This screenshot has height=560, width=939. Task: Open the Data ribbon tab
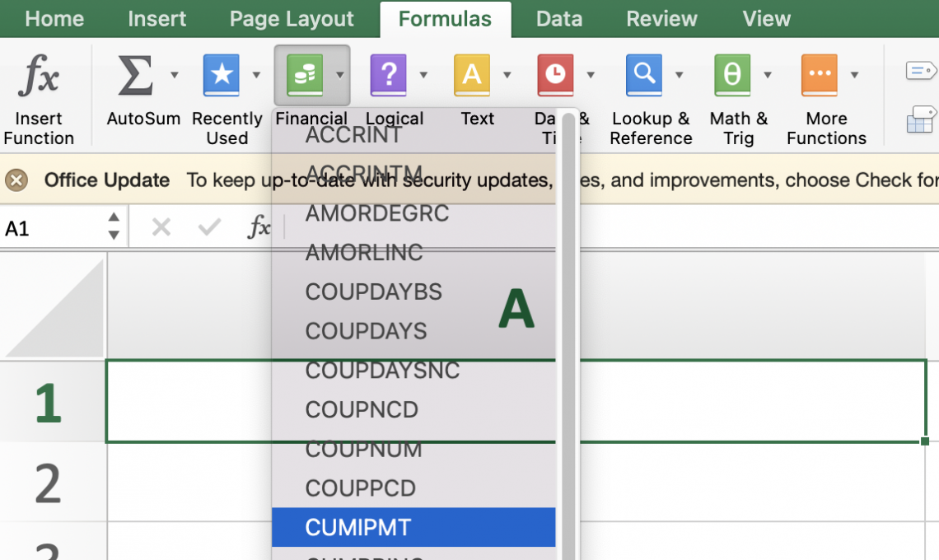[558, 19]
